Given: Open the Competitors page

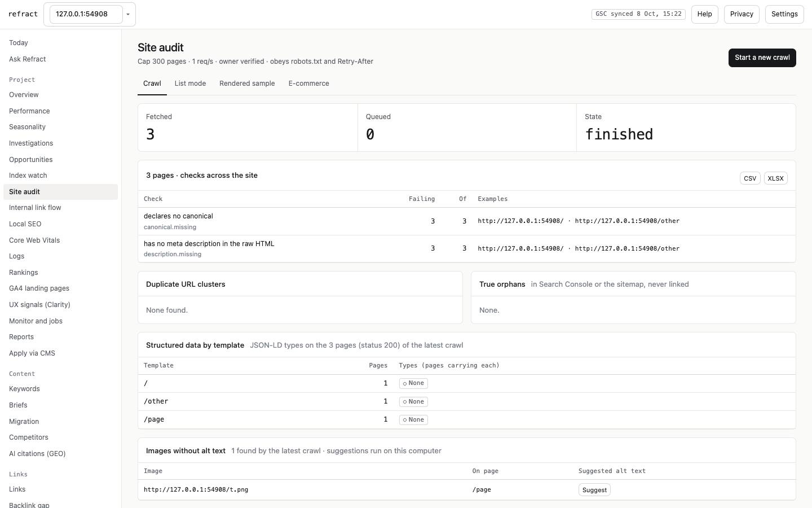Looking at the screenshot, I should [60, 437].
